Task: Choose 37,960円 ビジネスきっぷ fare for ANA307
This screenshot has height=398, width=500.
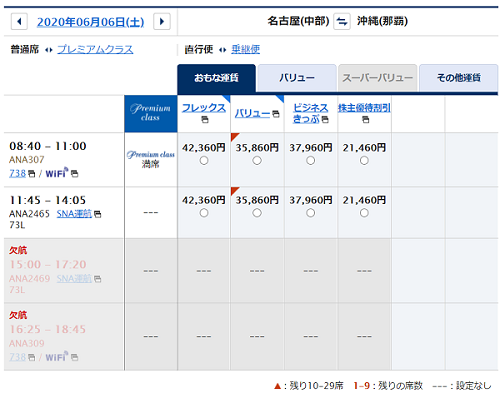Action: click(x=311, y=161)
